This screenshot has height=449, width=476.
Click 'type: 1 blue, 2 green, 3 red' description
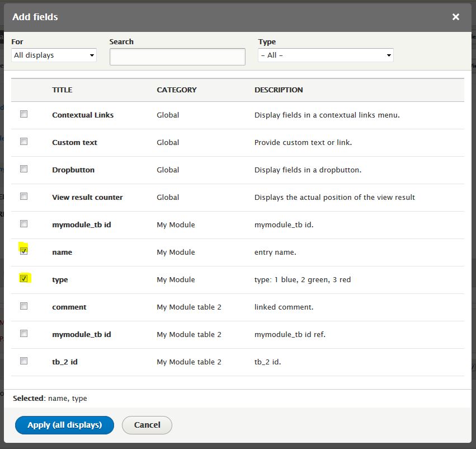[x=303, y=280]
